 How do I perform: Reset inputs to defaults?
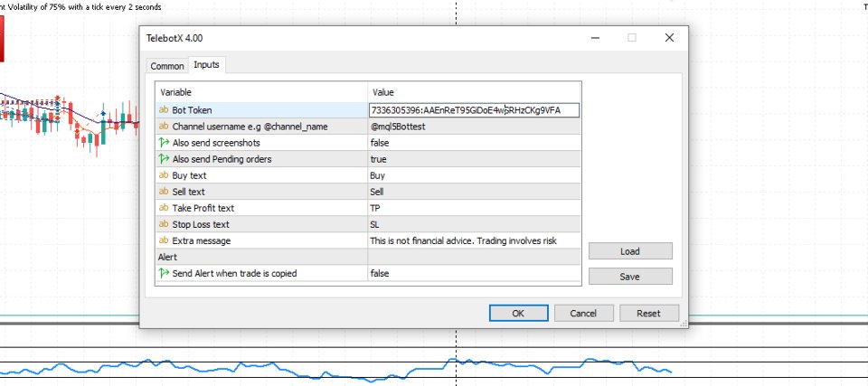tap(649, 314)
